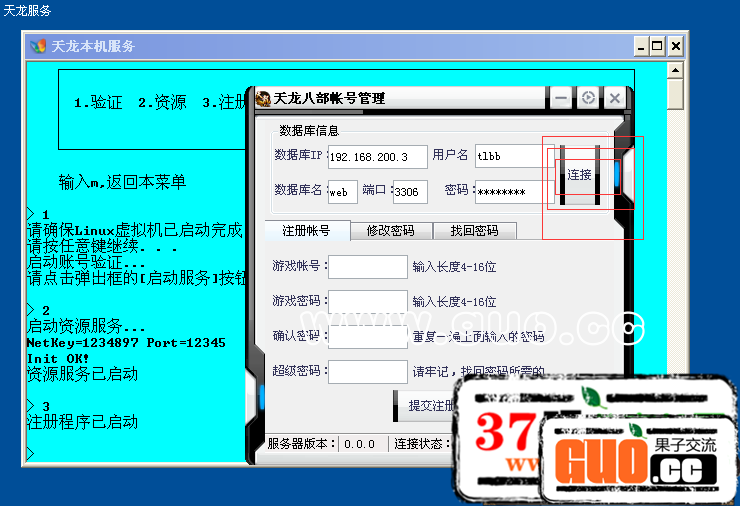Click the 天龙服务 title text at top
This screenshot has width=740, height=506.
point(27,10)
